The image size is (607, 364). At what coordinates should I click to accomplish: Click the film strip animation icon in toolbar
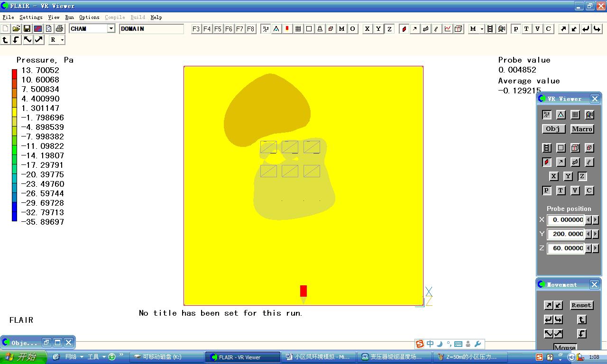pos(490,29)
